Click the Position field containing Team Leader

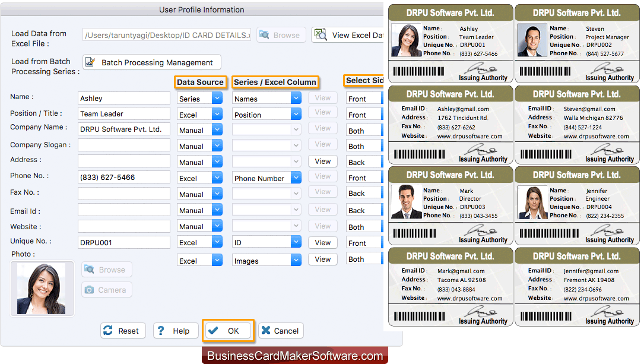click(x=123, y=114)
